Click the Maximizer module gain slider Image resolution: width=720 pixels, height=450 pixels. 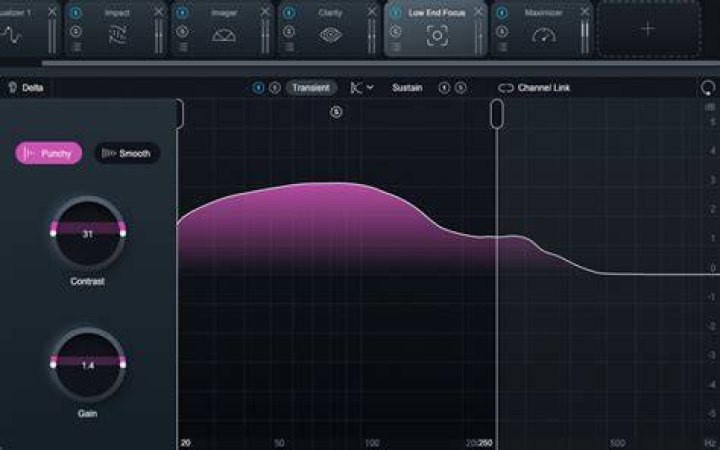point(585,36)
